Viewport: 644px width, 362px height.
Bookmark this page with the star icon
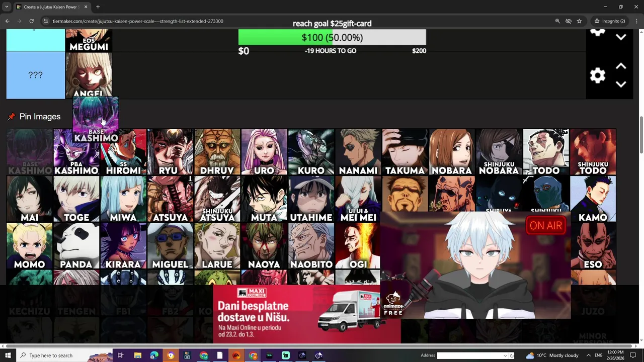(x=579, y=21)
